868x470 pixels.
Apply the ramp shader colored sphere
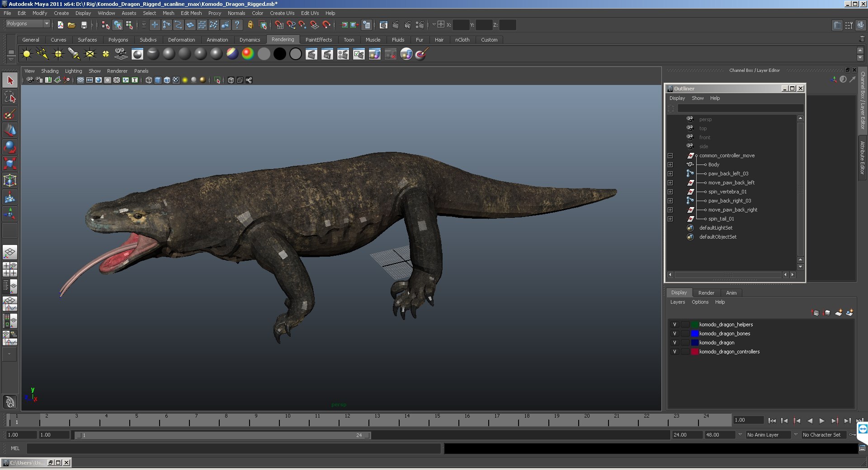(x=248, y=54)
